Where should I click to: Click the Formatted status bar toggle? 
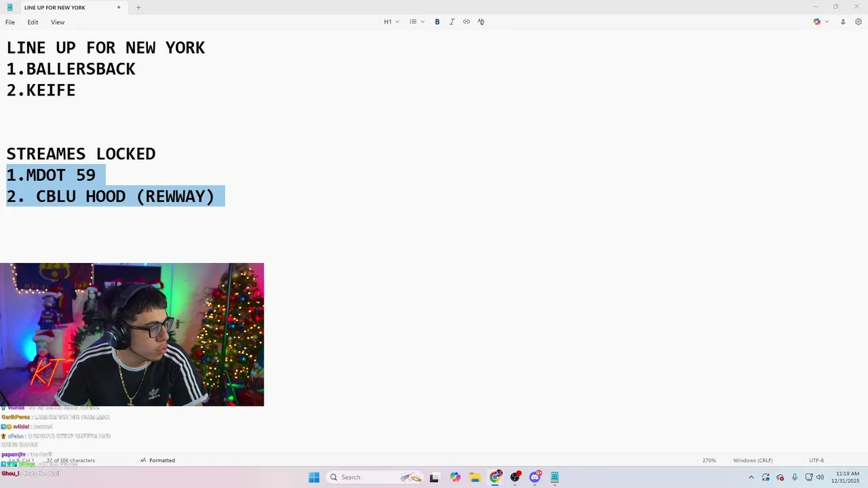tap(157, 460)
